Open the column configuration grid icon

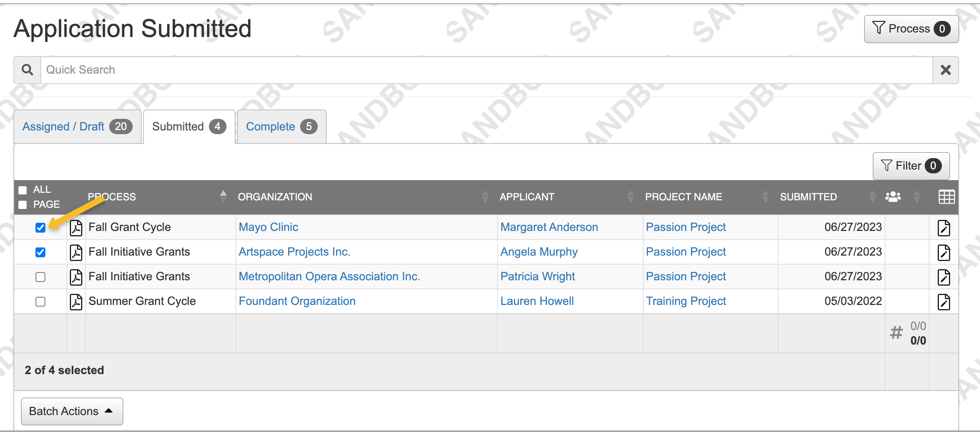[x=947, y=197]
